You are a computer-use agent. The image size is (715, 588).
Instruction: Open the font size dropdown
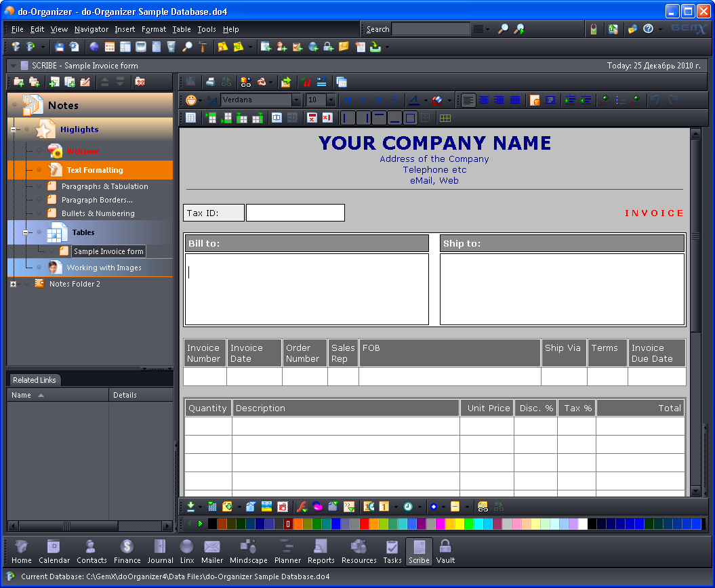tap(331, 100)
